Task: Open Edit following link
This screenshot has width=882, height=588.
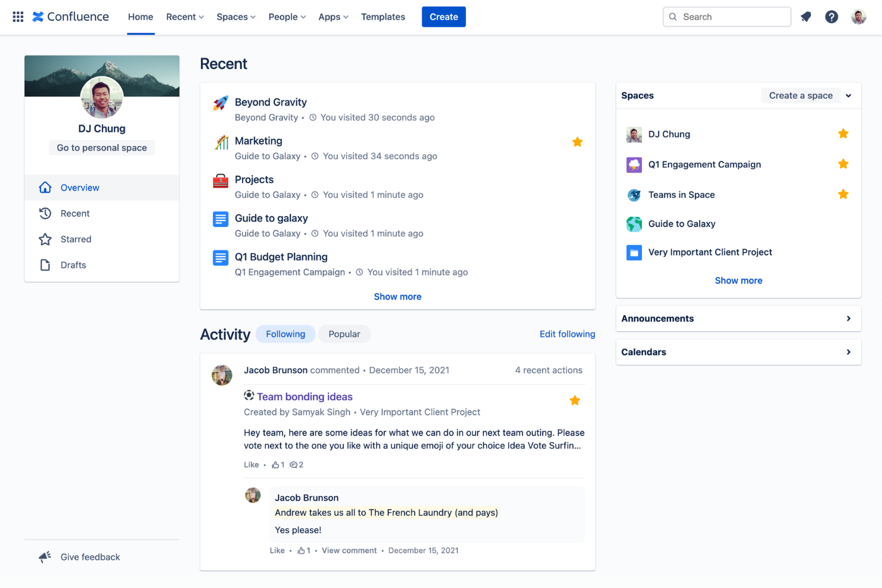Action: coord(567,334)
